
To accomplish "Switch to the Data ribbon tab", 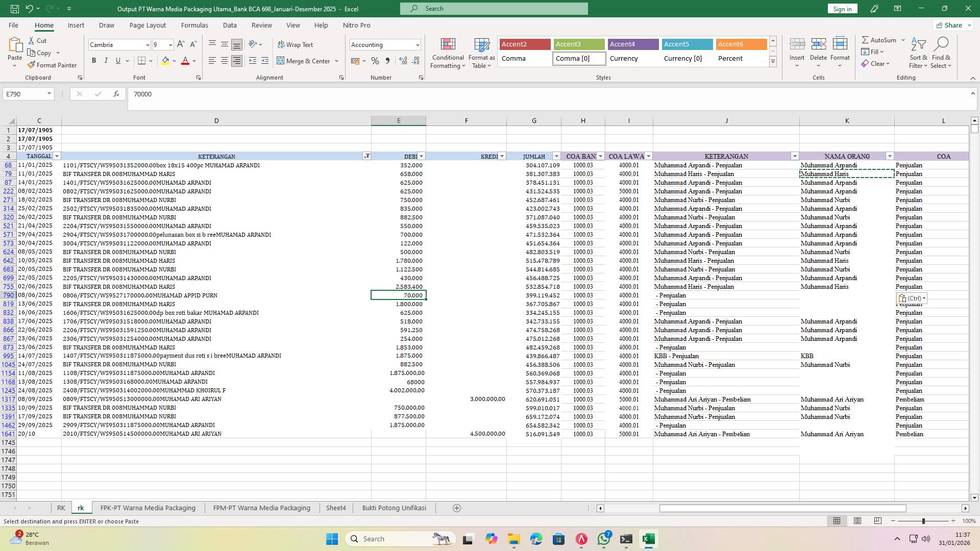I will pyautogui.click(x=230, y=25).
